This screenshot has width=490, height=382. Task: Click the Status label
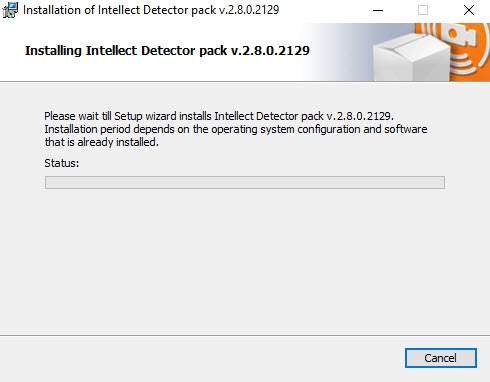pos(62,163)
